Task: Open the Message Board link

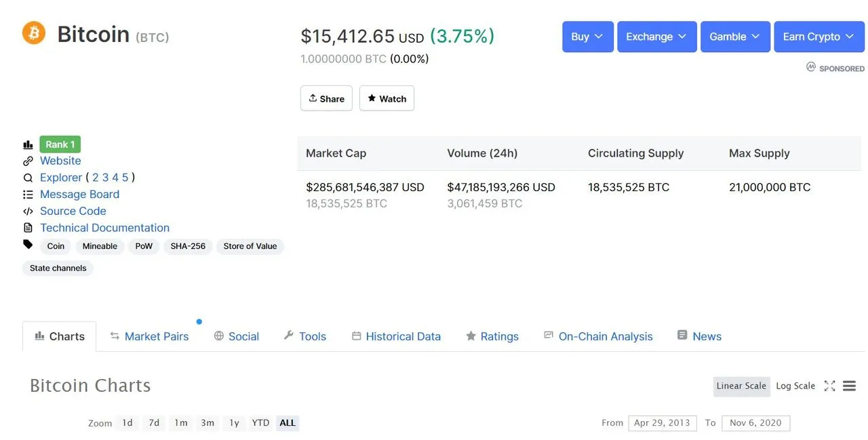Action: point(79,195)
